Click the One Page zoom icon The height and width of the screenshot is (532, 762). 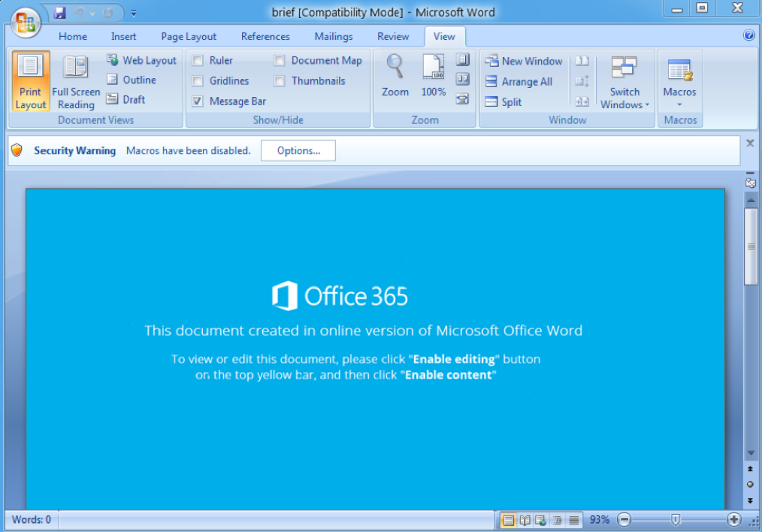[x=462, y=60]
